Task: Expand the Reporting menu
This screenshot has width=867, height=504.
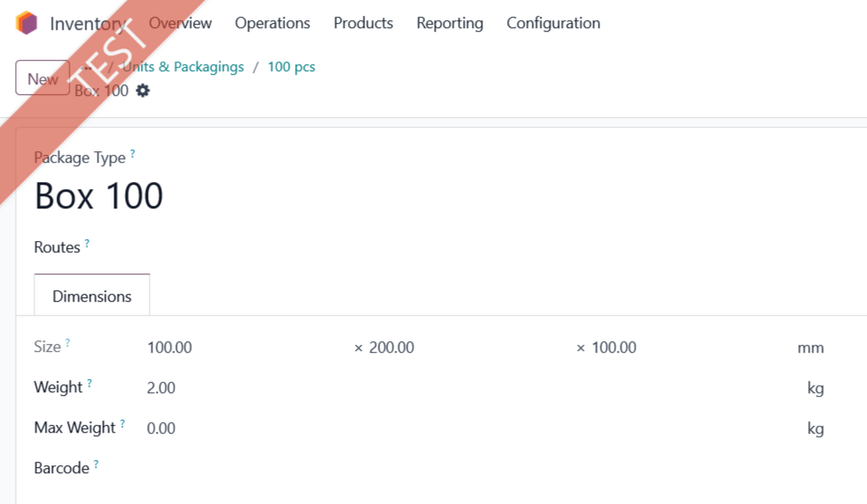Action: click(x=450, y=23)
